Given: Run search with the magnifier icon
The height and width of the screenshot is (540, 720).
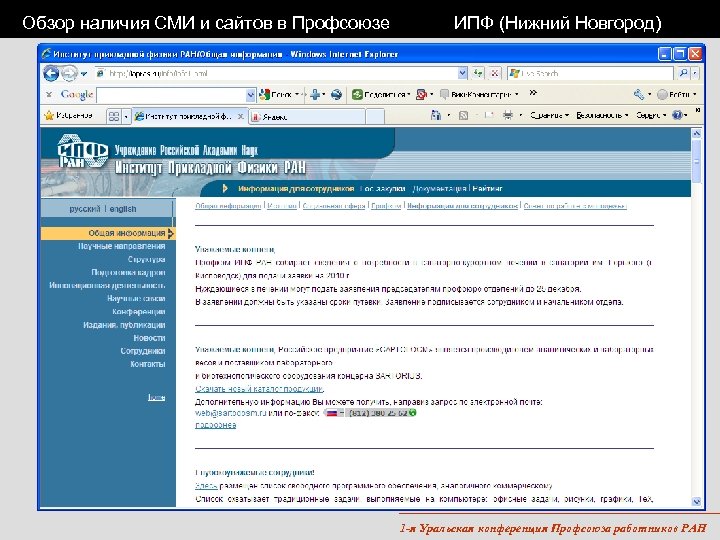Looking at the screenshot, I should tap(684, 73).
